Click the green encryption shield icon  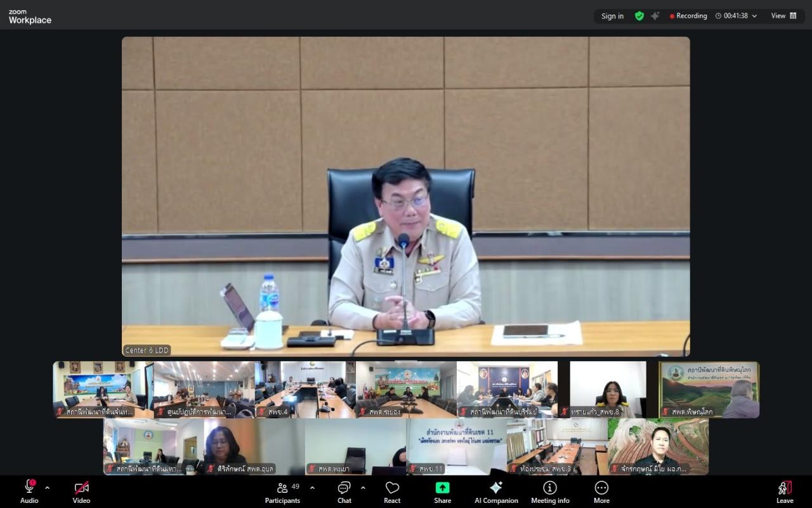pyautogui.click(x=639, y=16)
